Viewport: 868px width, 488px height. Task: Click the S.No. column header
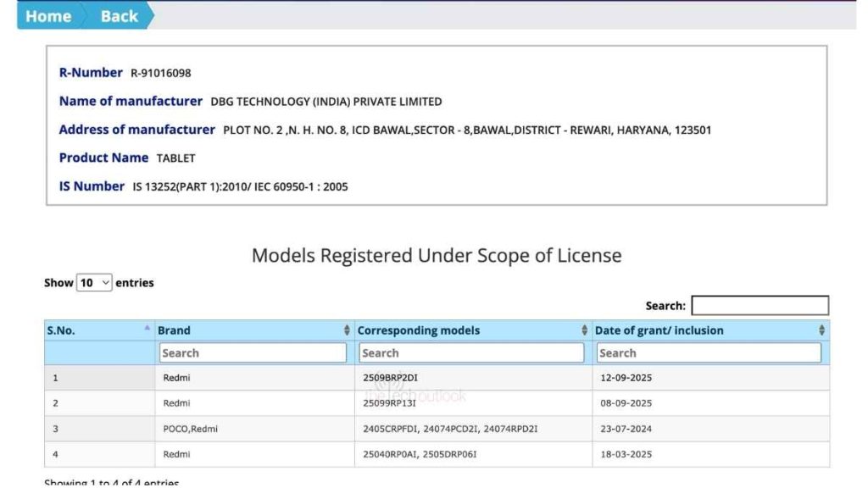[61, 330]
